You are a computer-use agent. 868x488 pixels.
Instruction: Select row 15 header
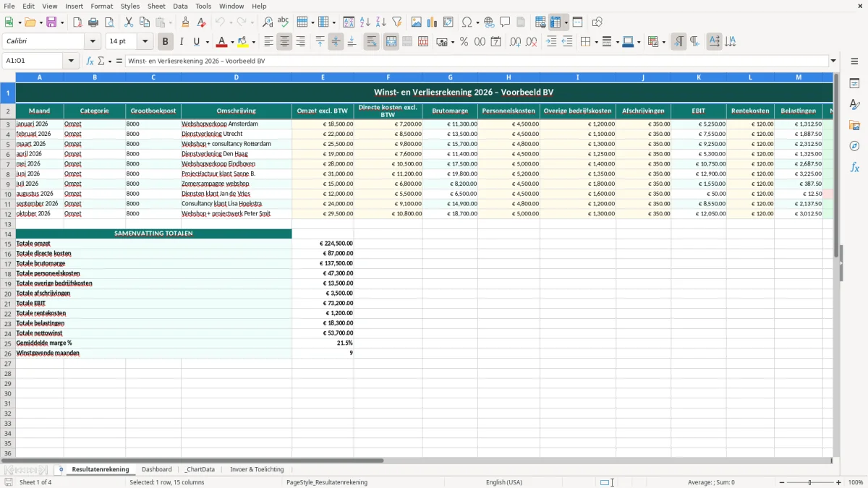pos(8,244)
